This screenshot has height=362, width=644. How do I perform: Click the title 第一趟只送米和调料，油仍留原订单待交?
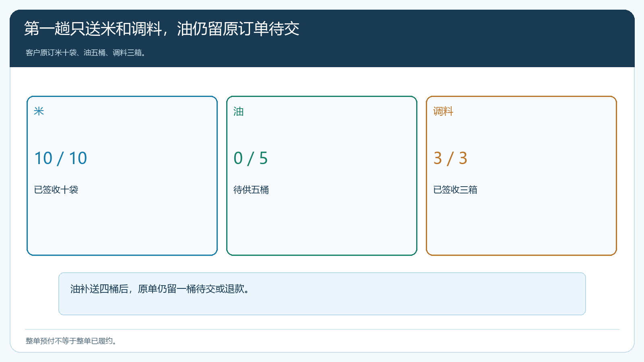(161, 29)
